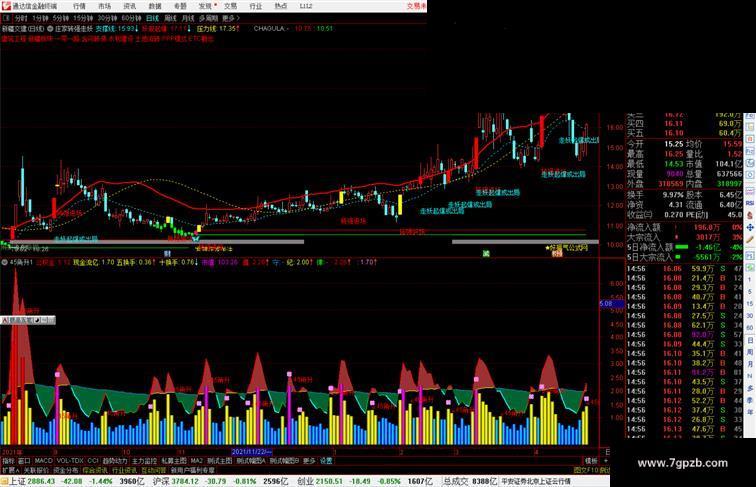Screen dimensions: 756x487
Task: Select the CCI indicator tab
Action: 93,461
